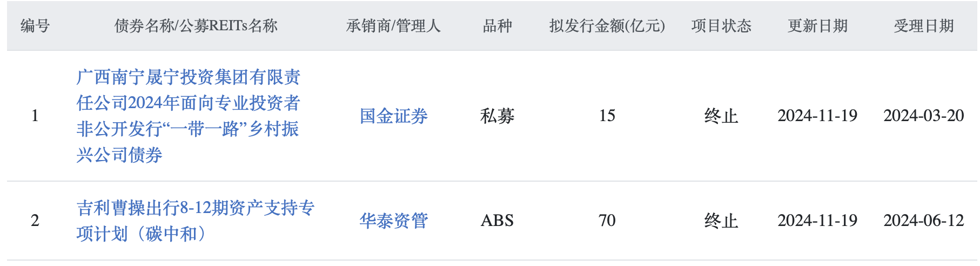Viewport: 980px width, 266px height.
Task: Click the 品种 column header
Action: [x=497, y=26]
